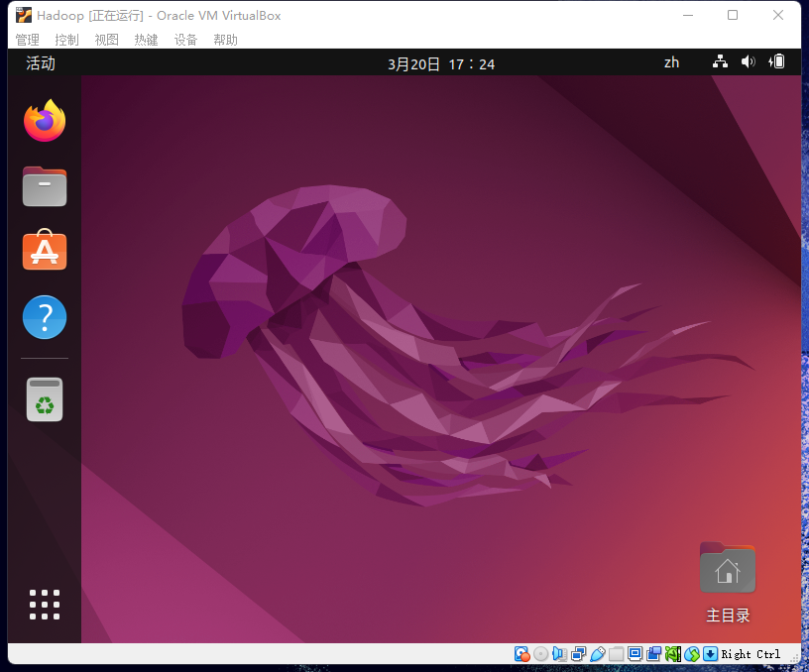The image size is (809, 672).
Task: Click the recording status icon
Action: tap(653, 654)
